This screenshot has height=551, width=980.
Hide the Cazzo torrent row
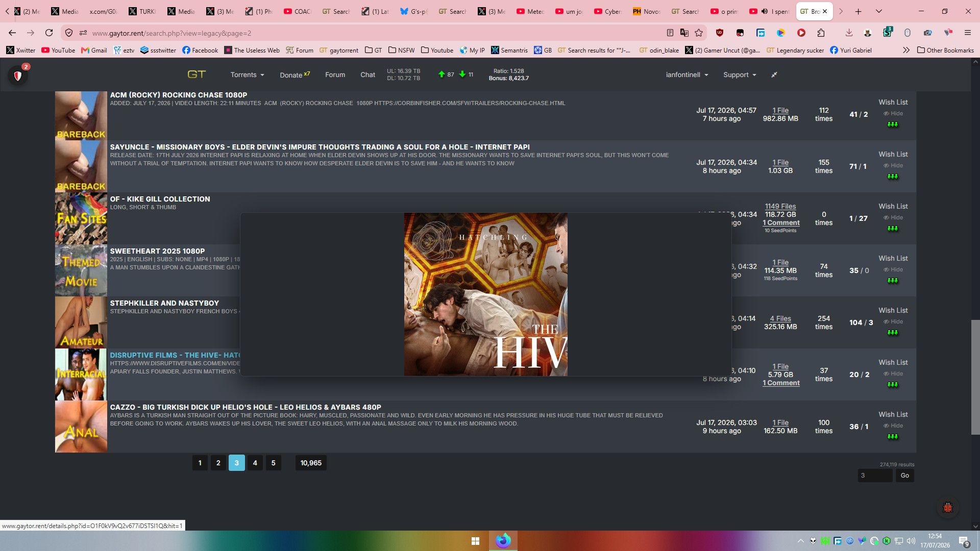coord(893,426)
